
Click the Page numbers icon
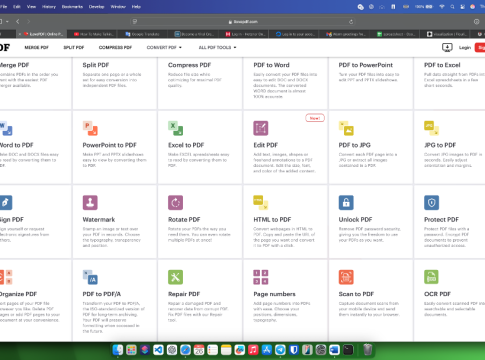[x=261, y=277]
